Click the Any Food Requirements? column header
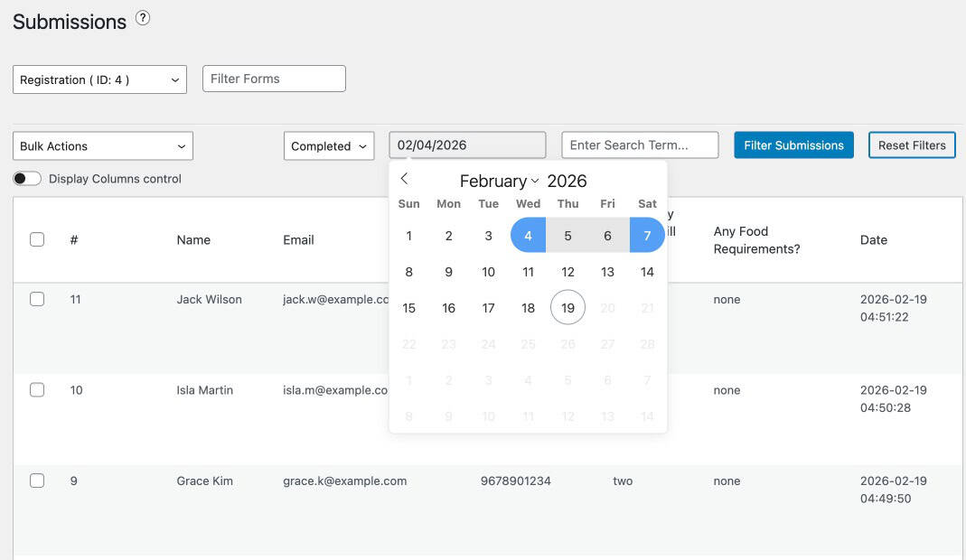 756,240
